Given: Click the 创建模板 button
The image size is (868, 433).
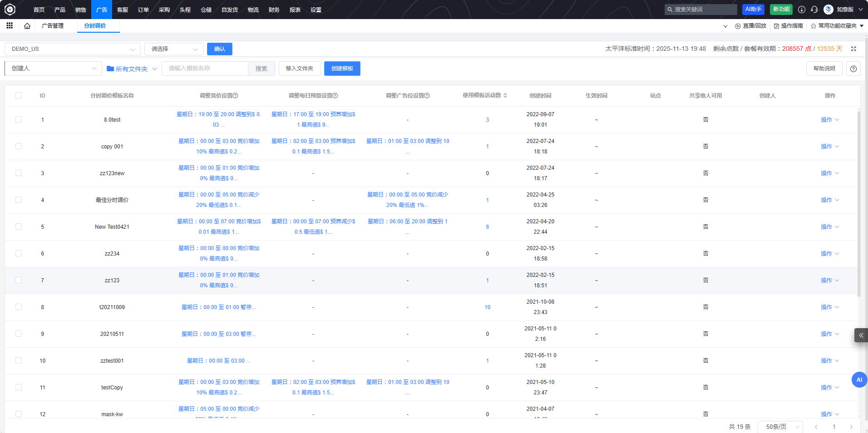Looking at the screenshot, I should [342, 69].
